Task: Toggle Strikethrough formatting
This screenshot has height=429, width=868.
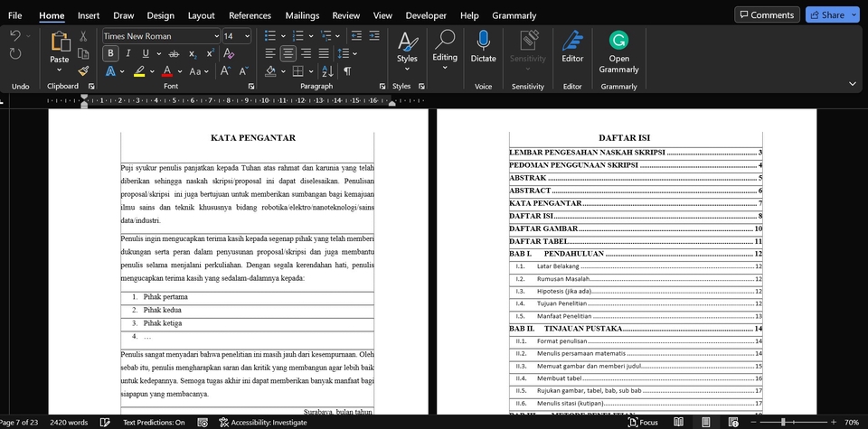Action: click(174, 53)
